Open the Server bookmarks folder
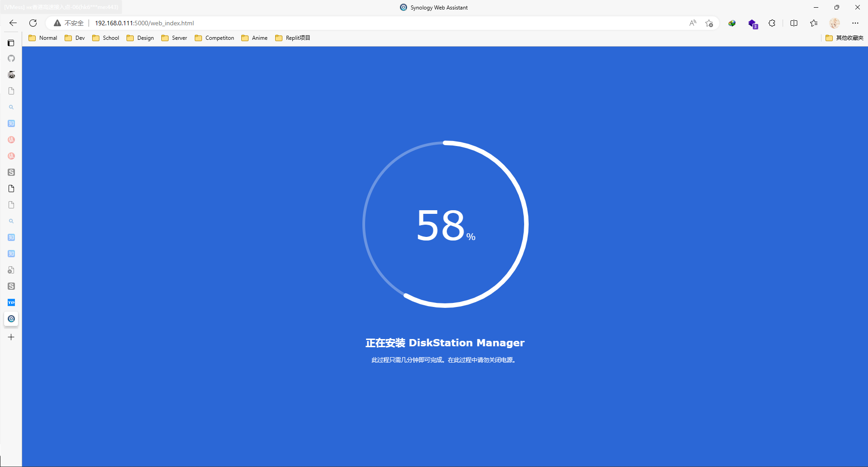The width and height of the screenshot is (868, 467). click(174, 38)
